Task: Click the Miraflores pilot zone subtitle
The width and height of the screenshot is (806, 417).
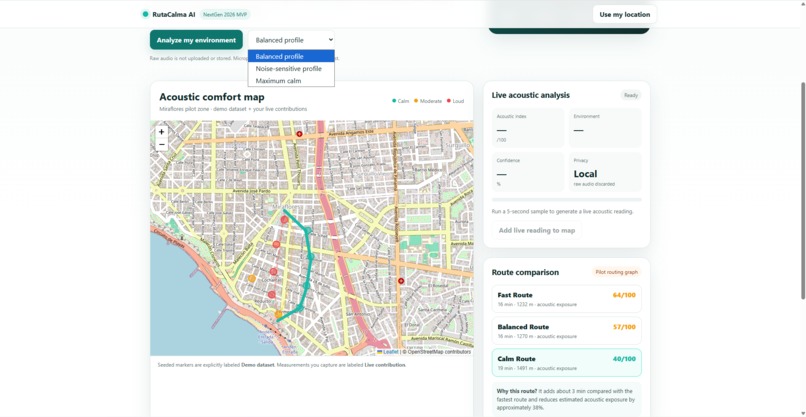Action: [x=233, y=109]
